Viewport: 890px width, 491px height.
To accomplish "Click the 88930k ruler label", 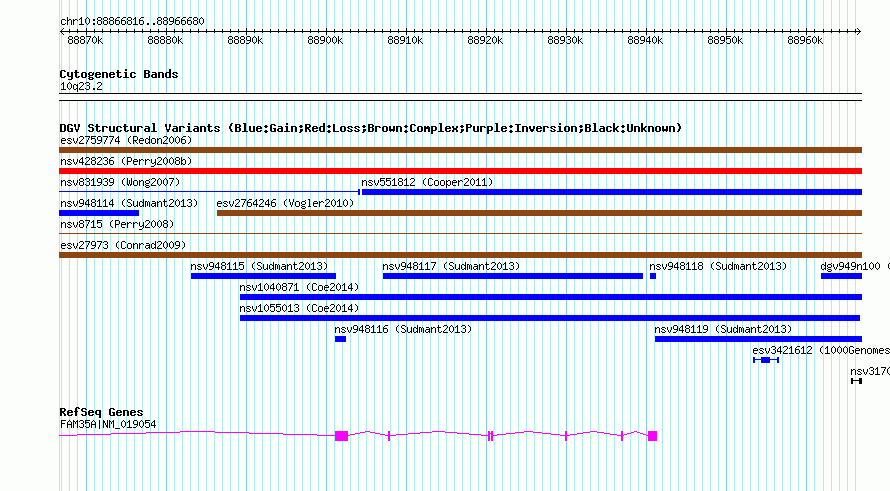I will [565, 40].
